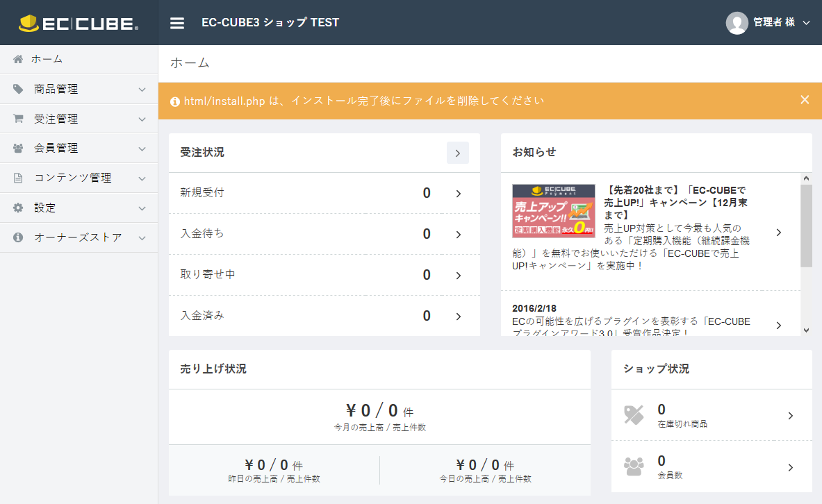Click the 受注管理 shopping cart icon
The width and height of the screenshot is (822, 504).
17,119
